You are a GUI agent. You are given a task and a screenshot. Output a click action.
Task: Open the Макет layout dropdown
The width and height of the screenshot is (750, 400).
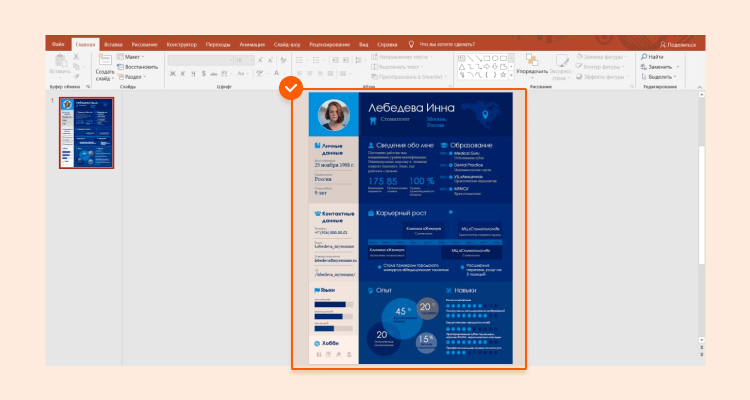[131, 57]
